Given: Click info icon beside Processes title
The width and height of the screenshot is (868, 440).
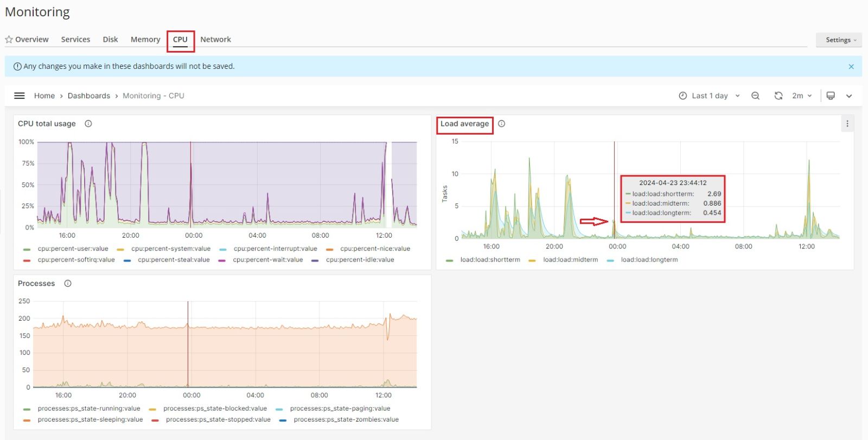Looking at the screenshot, I should pyautogui.click(x=68, y=283).
